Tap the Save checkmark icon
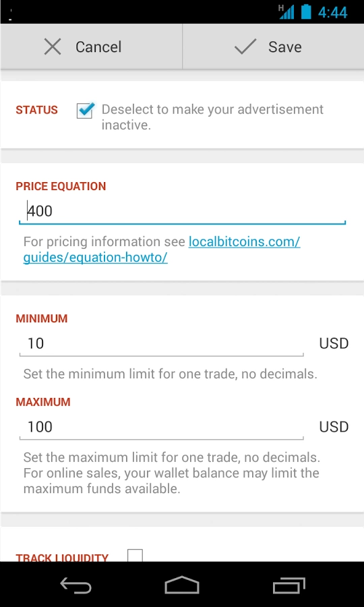The height and width of the screenshot is (607, 364). click(245, 47)
